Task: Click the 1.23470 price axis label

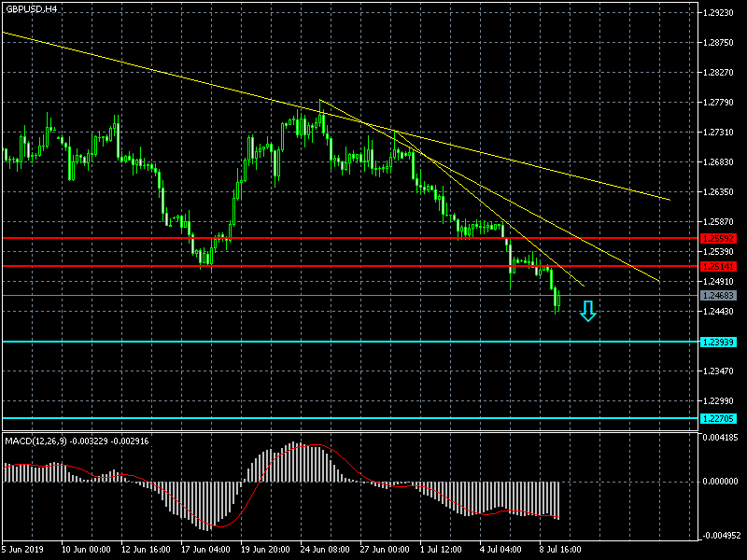Action: [718, 371]
